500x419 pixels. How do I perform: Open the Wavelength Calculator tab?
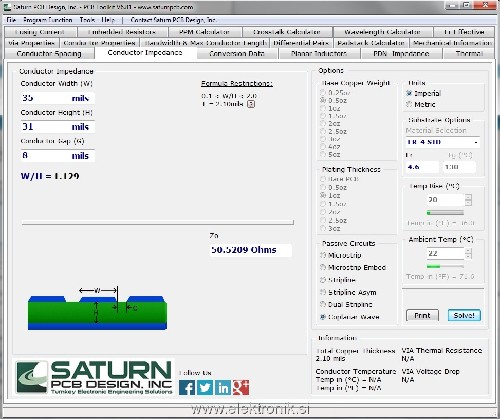[382, 32]
